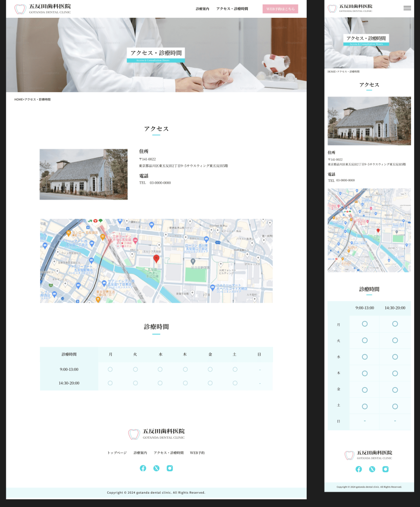Click the footer 五反田歯科医院 logo on desktop
420x507 pixels.
[x=156, y=434]
